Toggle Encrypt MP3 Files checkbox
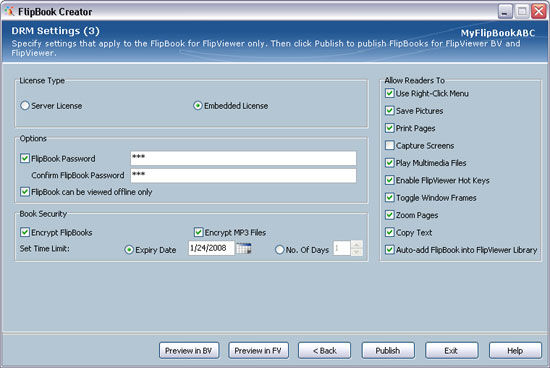This screenshot has height=368, width=550. coord(198,232)
